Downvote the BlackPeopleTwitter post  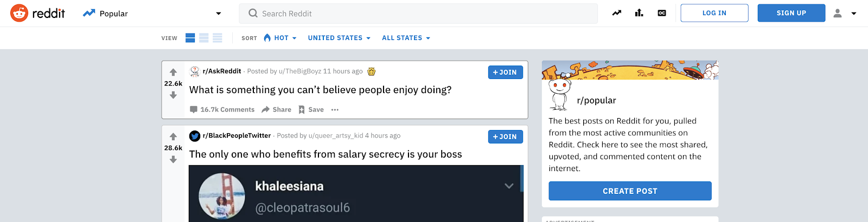(x=173, y=160)
